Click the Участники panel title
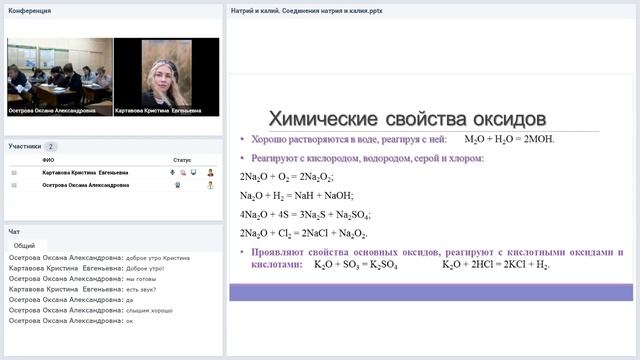The height and width of the screenshot is (360, 640). [x=25, y=146]
